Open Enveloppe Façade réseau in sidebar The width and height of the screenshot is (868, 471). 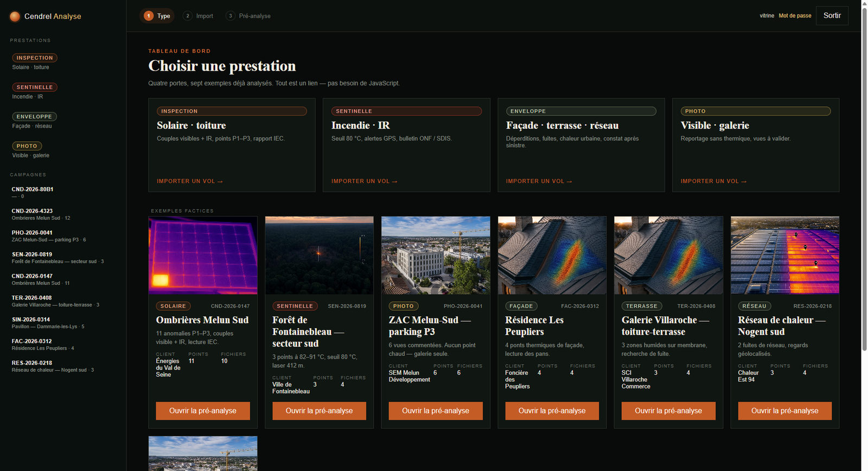point(34,120)
